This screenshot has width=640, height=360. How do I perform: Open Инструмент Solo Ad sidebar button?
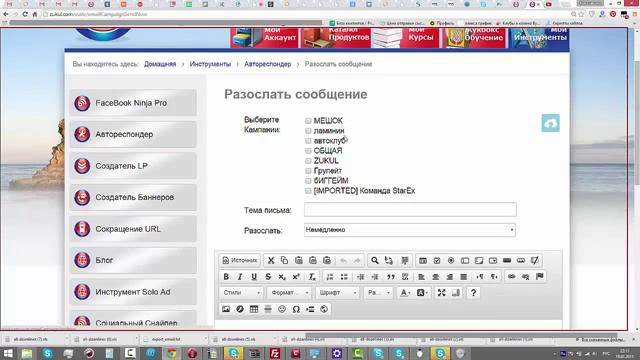pos(133,292)
